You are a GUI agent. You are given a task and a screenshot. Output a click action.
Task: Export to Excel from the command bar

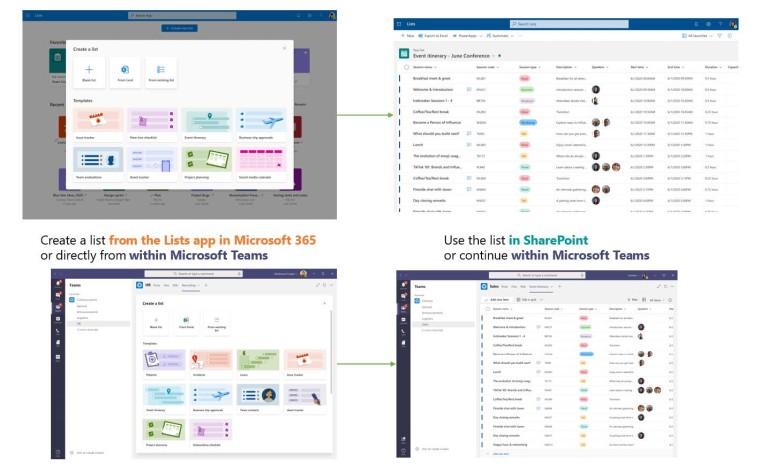point(433,36)
